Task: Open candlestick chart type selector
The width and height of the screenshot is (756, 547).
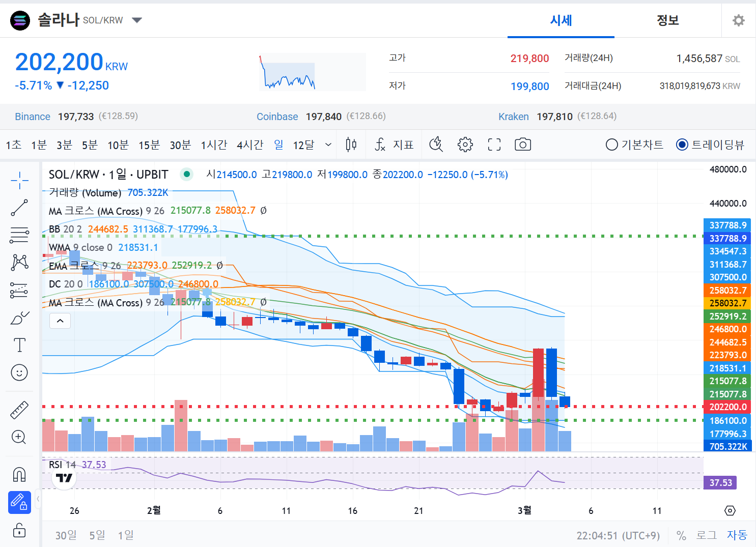Action: (351, 145)
